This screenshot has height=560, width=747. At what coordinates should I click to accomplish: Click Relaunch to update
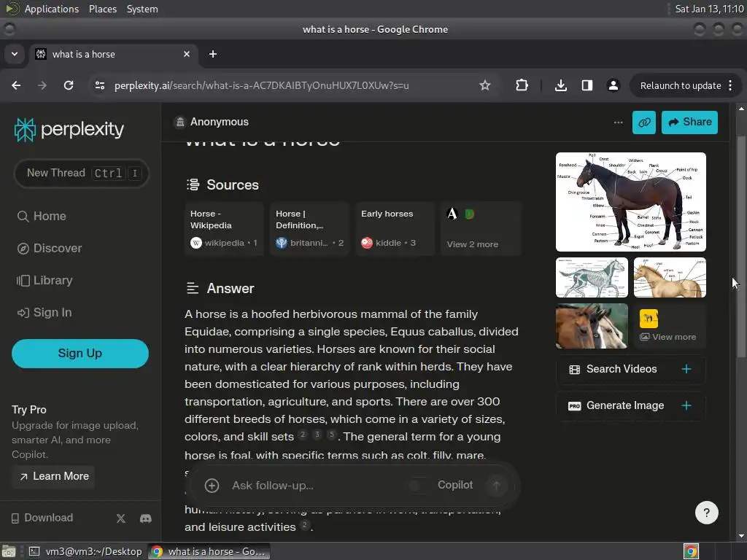(x=681, y=86)
